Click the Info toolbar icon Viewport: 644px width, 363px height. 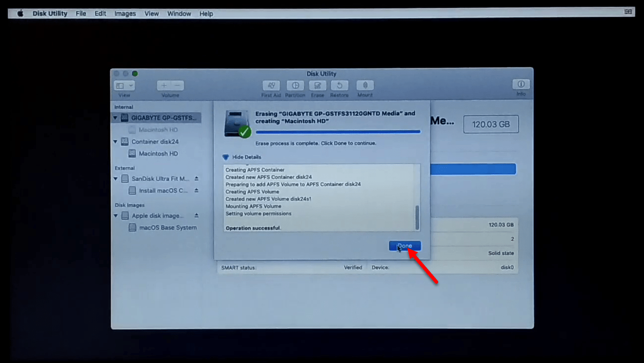click(x=521, y=84)
